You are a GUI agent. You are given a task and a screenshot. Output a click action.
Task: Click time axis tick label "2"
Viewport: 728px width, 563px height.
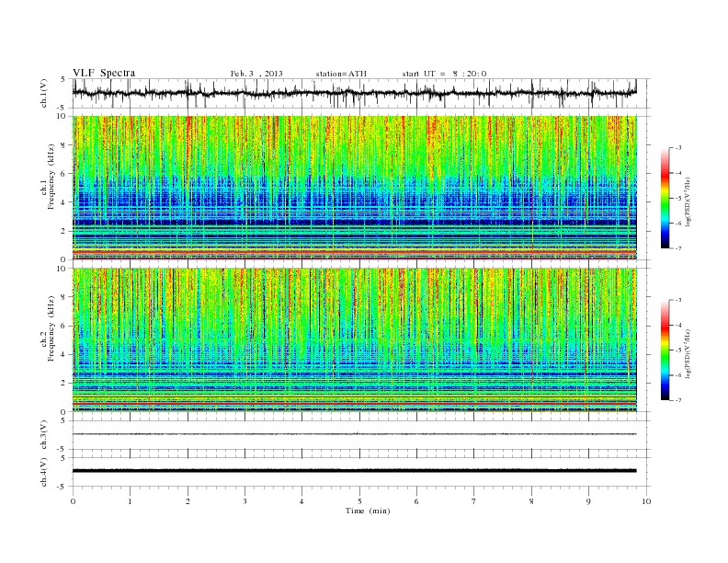(188, 501)
